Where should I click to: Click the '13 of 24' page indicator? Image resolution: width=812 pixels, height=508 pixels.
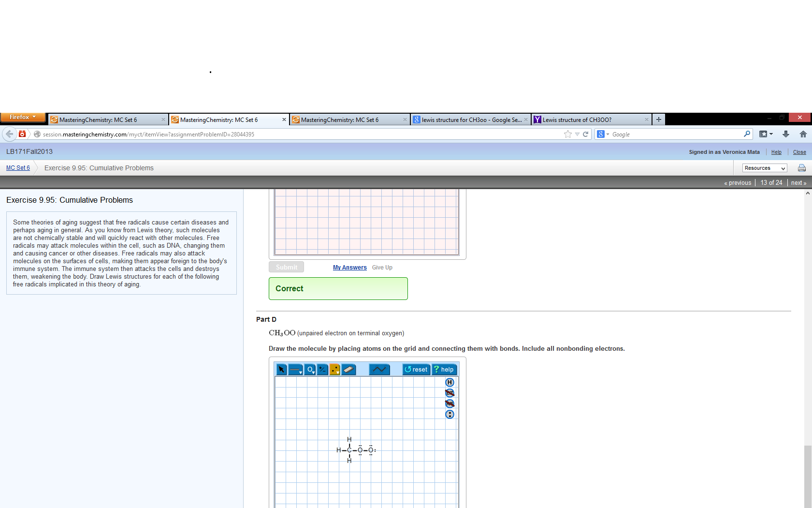click(771, 183)
